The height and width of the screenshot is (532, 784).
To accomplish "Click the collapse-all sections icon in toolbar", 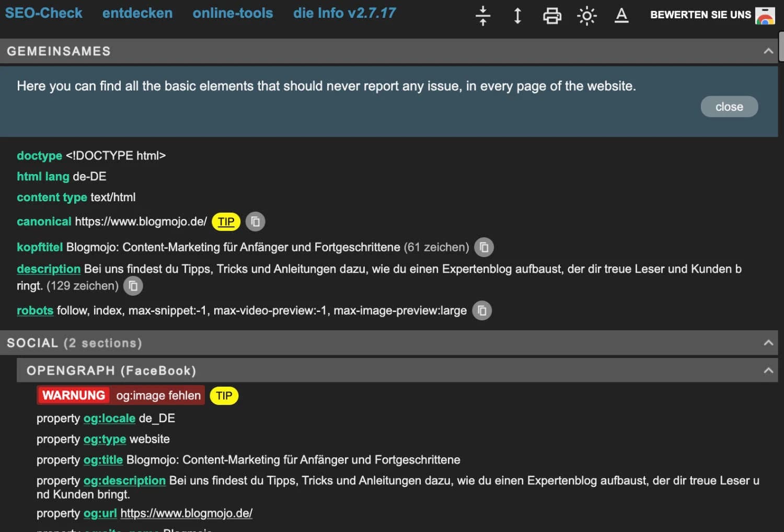I will [x=482, y=16].
